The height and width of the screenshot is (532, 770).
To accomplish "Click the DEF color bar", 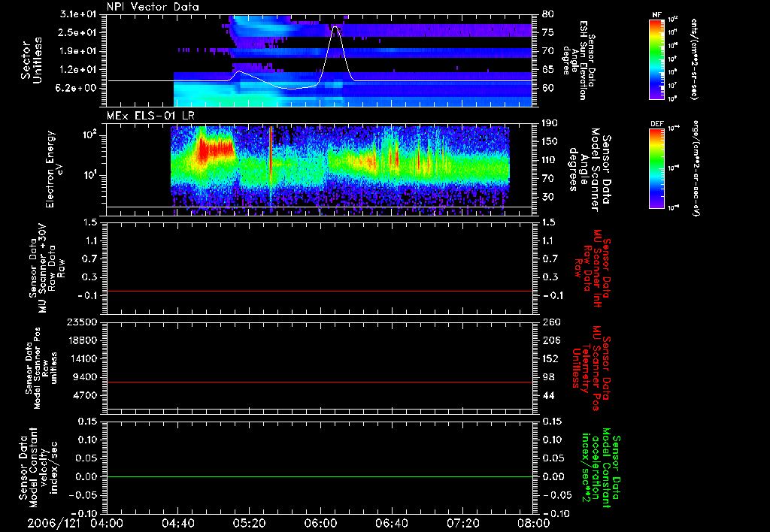I will 656,168.
